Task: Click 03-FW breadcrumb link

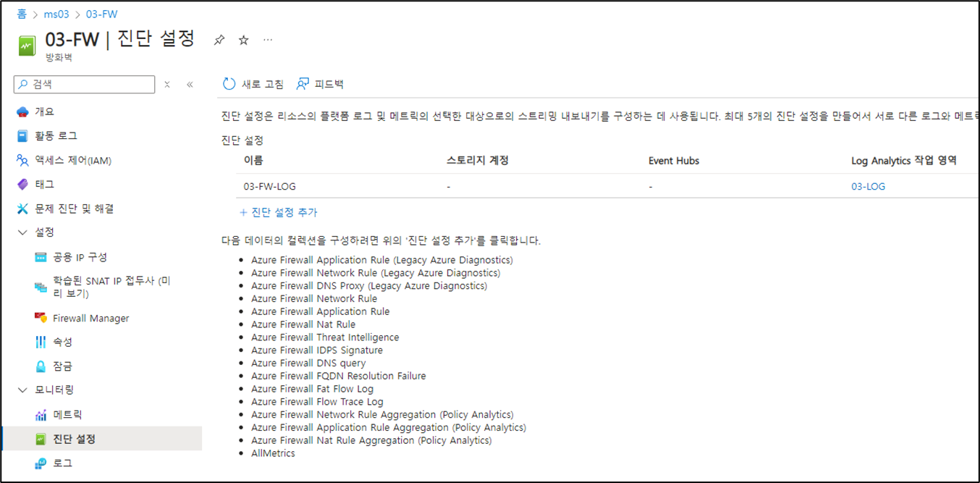Action: (101, 14)
